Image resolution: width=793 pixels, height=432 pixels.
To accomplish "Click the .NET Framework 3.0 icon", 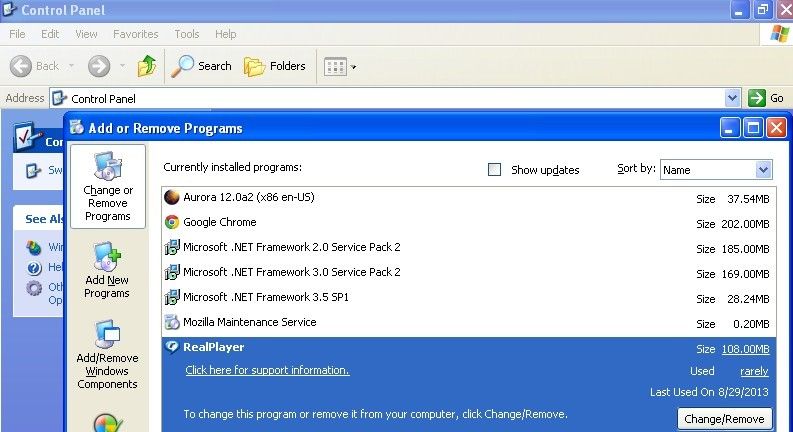I will point(172,272).
